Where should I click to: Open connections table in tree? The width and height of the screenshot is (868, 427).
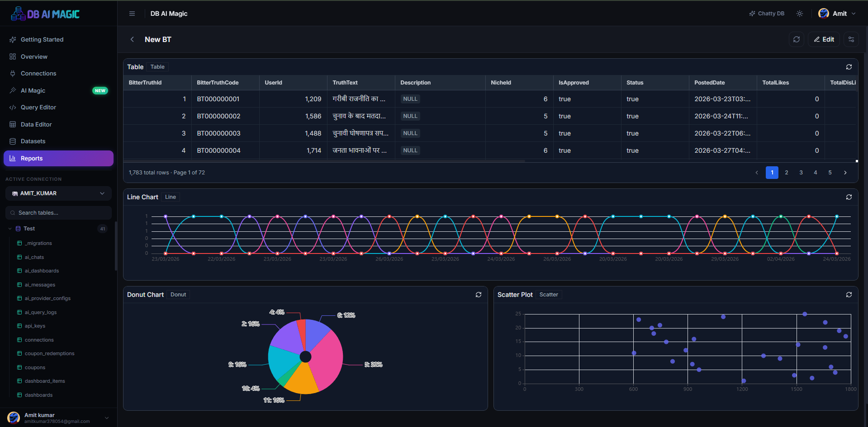point(39,340)
